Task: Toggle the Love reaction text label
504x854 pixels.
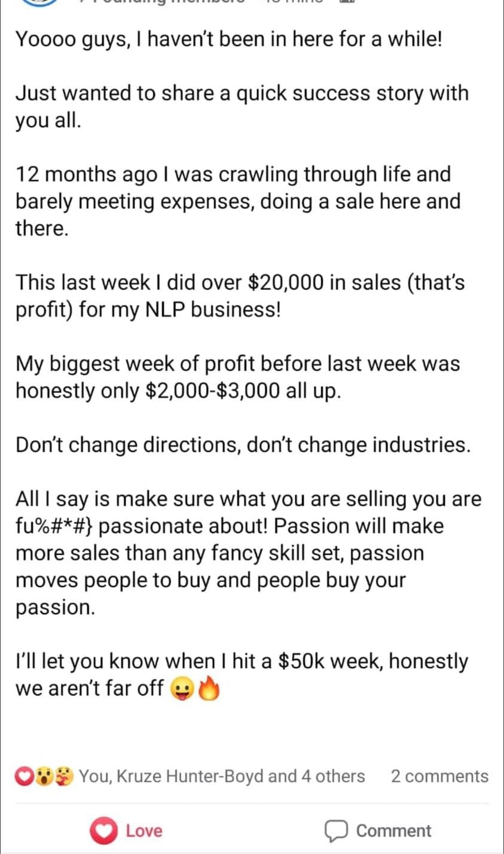Action: tap(144, 831)
